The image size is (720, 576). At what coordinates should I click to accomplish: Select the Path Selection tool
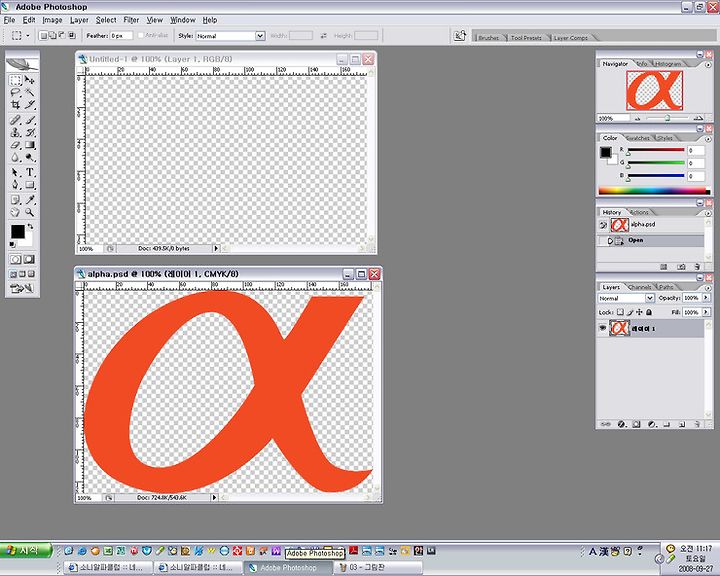click(x=16, y=173)
